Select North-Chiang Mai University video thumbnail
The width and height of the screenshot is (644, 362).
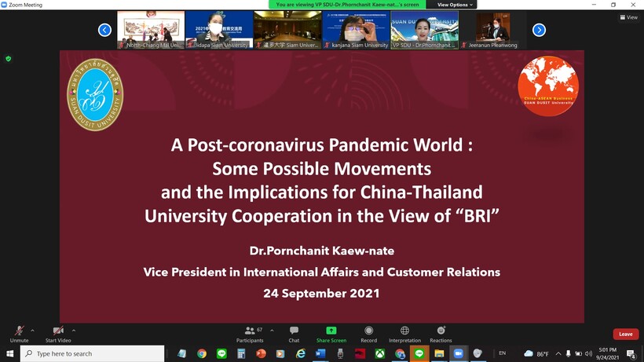pos(151,30)
